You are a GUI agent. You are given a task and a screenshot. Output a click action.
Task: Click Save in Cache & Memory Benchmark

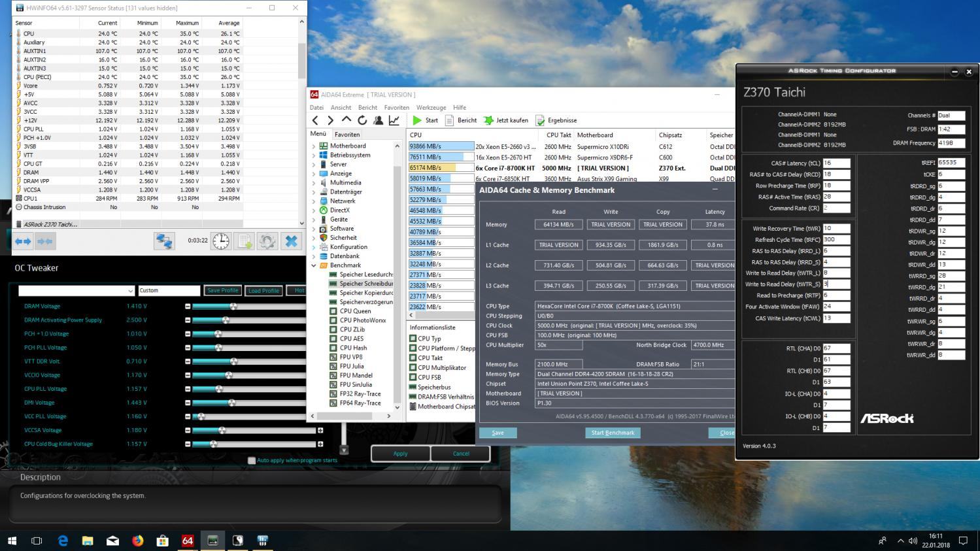[498, 433]
